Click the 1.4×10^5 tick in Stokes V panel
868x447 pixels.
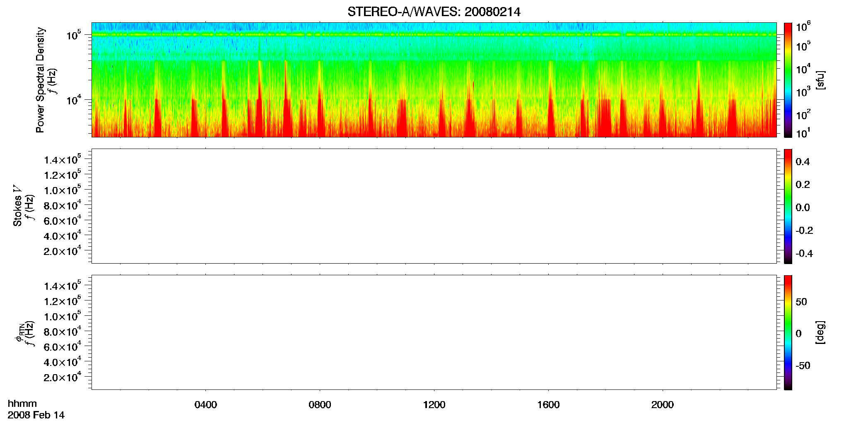(63, 159)
